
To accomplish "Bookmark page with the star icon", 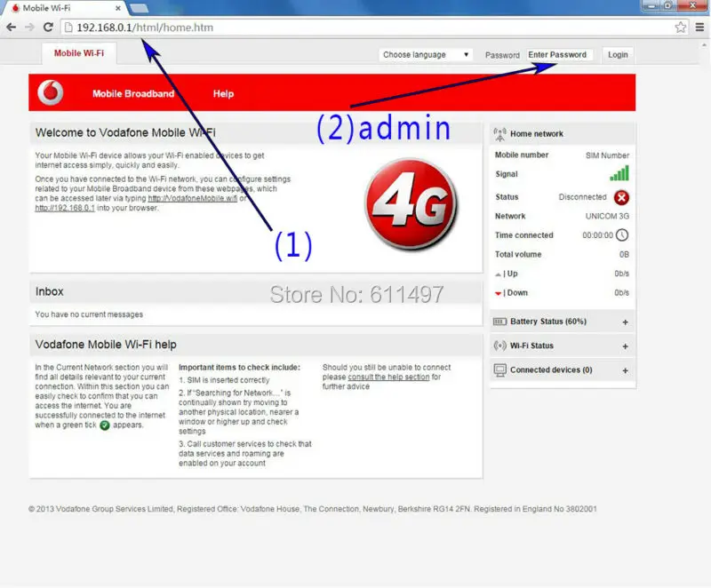I will pos(680,28).
